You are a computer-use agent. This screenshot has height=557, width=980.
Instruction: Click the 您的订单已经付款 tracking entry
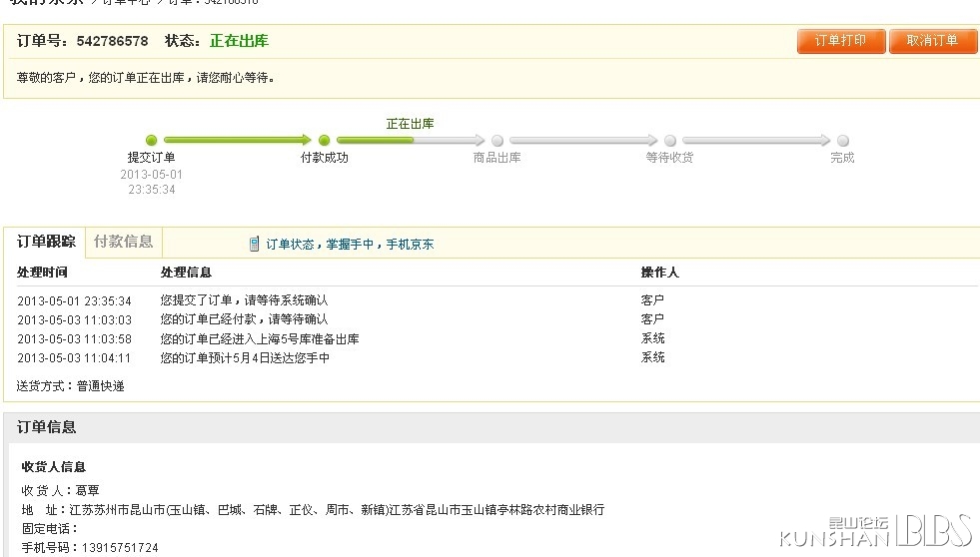tap(244, 319)
